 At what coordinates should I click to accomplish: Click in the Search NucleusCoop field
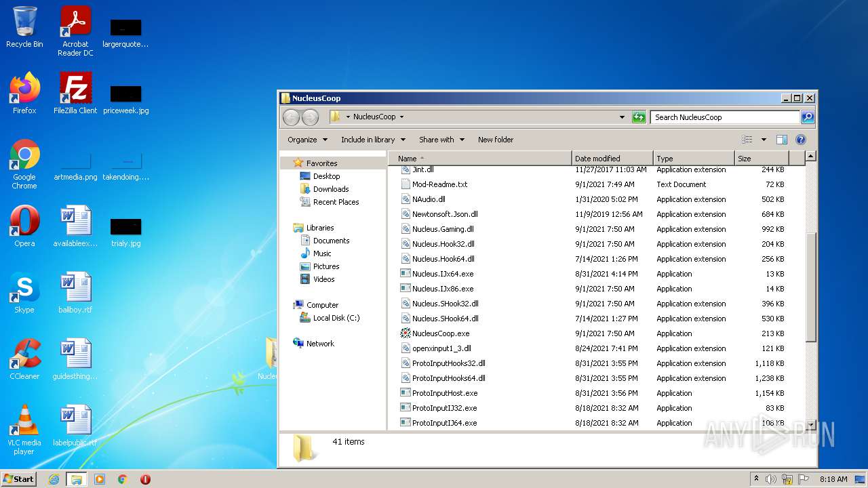724,117
